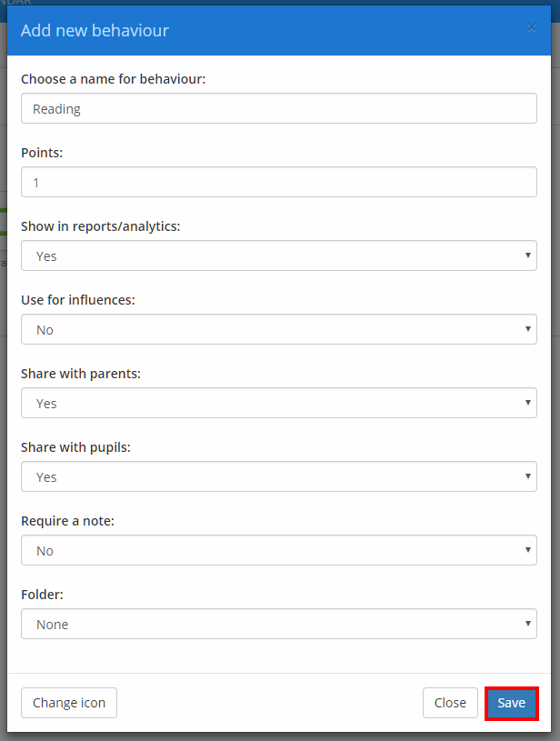
Task: Click the dropdown arrow next to Folder 'None'
Action: click(527, 624)
